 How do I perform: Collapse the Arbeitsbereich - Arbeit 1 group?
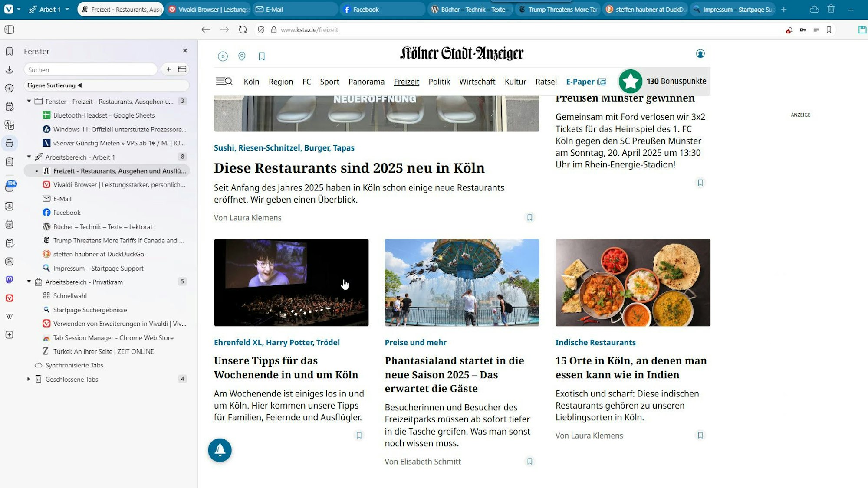(x=29, y=157)
